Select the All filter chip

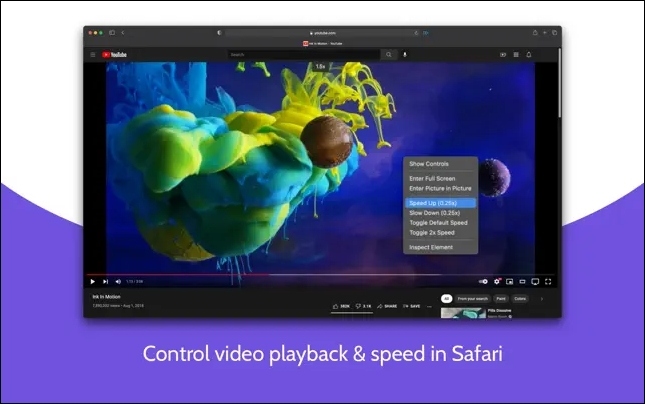446,299
